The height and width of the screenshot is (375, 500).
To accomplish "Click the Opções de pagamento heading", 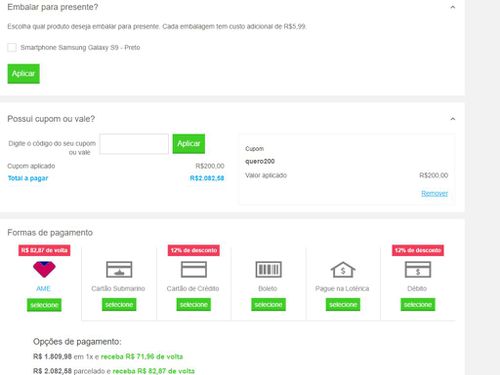I will point(77,342).
